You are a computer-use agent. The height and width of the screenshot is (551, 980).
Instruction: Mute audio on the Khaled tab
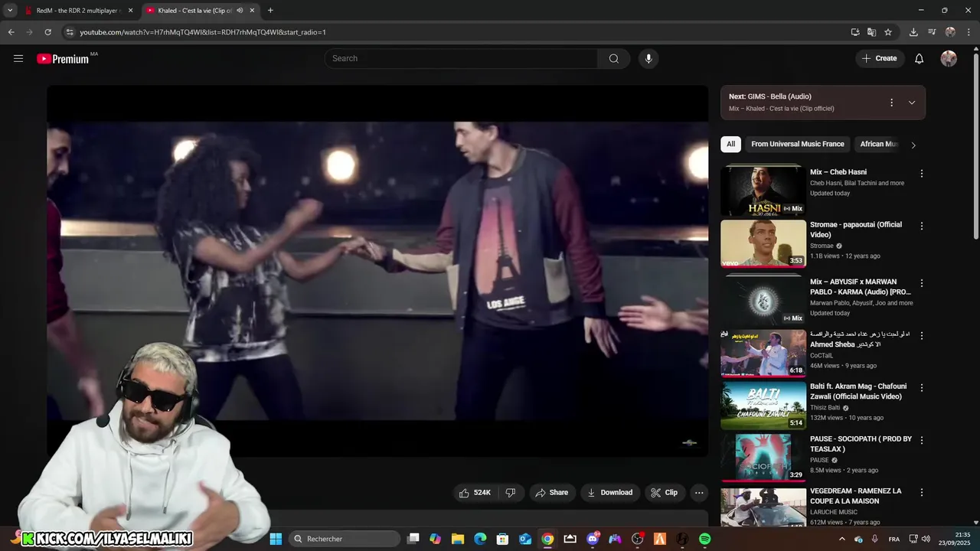click(240, 11)
